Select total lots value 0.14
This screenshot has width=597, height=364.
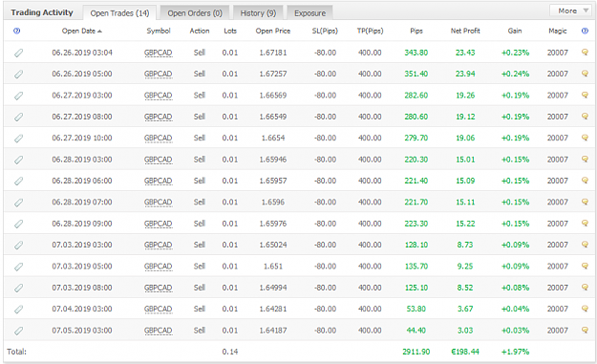(230, 352)
